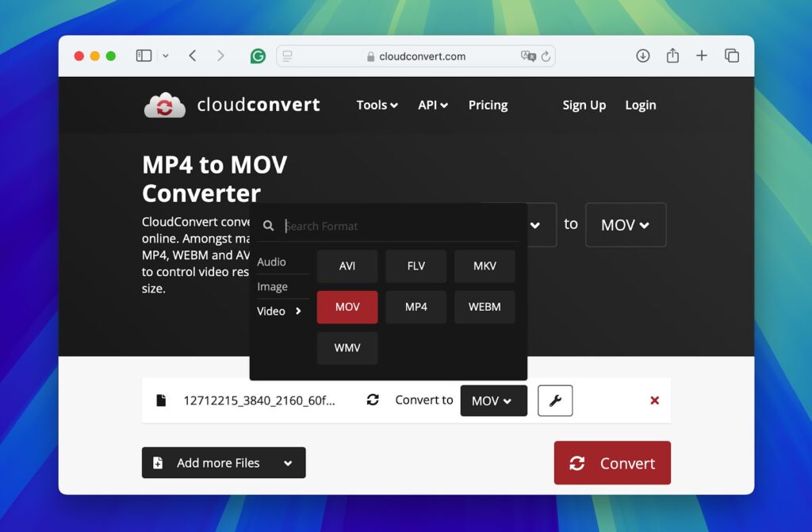Open the MOV target format dropdown in header
This screenshot has height=532, width=812.
[x=626, y=225]
